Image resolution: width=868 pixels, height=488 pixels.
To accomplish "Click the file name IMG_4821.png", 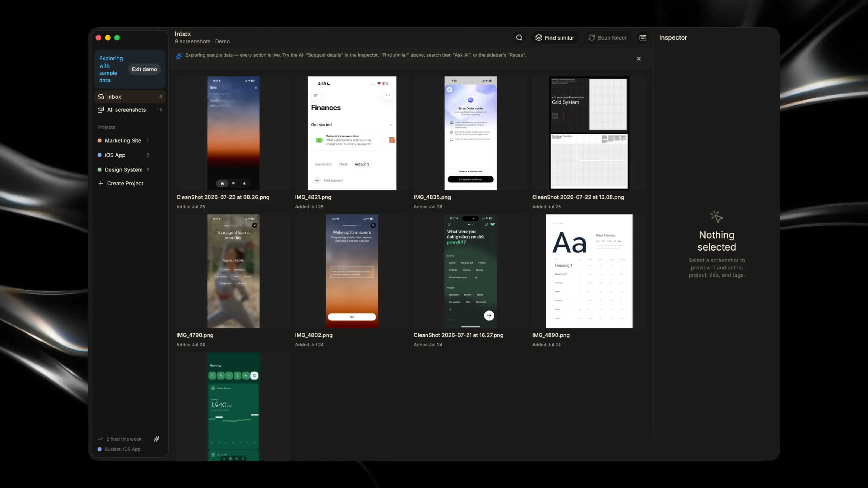I will tap(313, 197).
